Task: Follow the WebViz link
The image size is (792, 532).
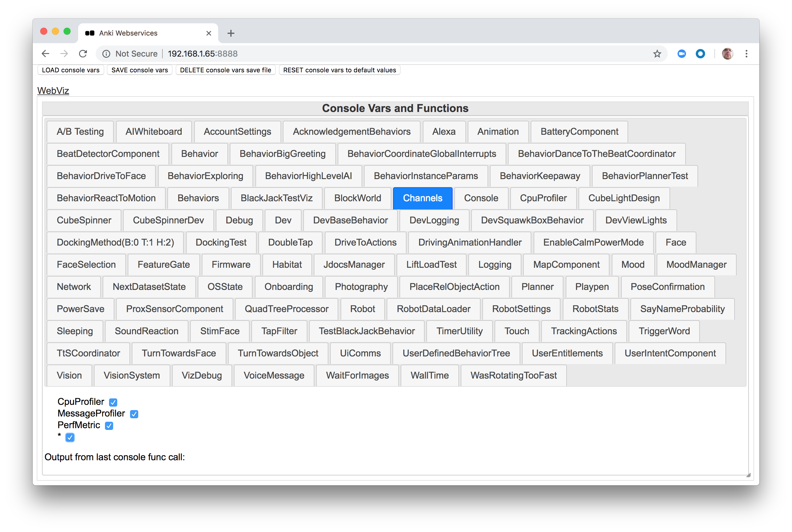Action: coord(53,91)
